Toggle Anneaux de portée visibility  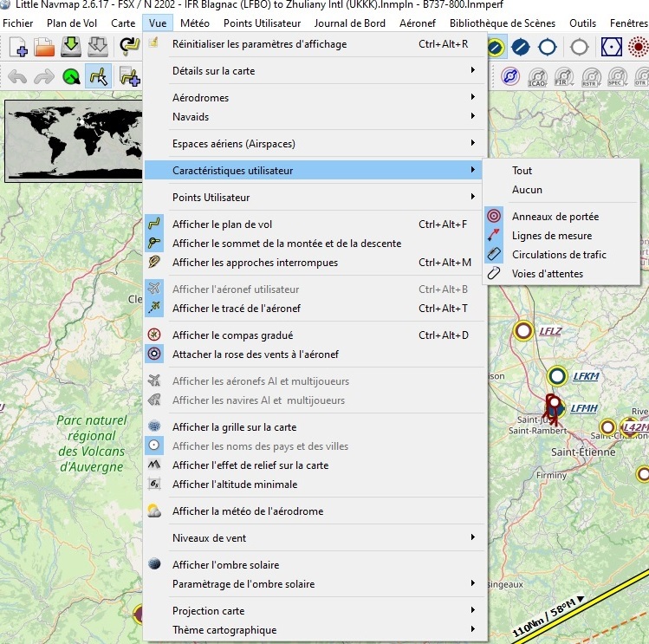pos(555,217)
